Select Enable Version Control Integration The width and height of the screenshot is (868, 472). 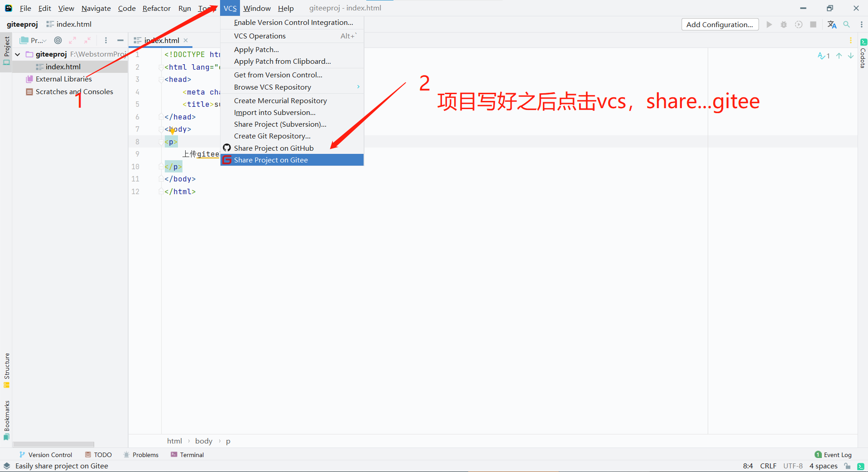click(x=292, y=22)
